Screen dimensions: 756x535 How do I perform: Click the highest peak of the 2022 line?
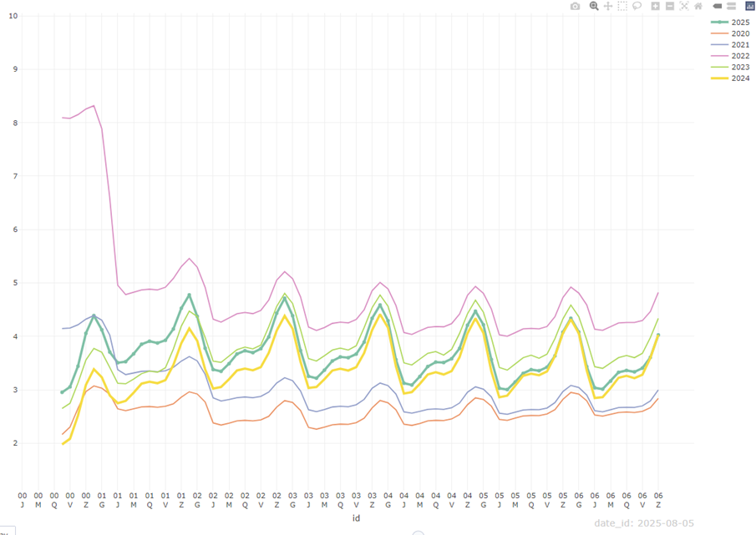94,106
